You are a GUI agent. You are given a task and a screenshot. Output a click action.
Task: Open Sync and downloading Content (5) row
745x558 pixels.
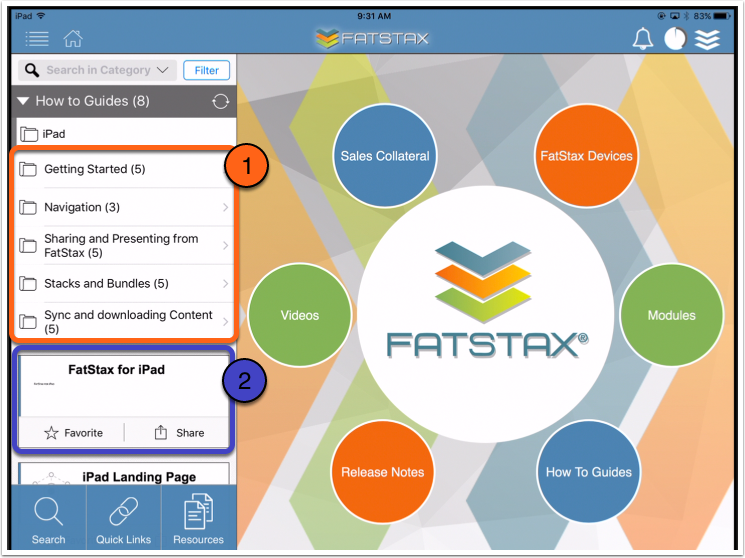[124, 321]
